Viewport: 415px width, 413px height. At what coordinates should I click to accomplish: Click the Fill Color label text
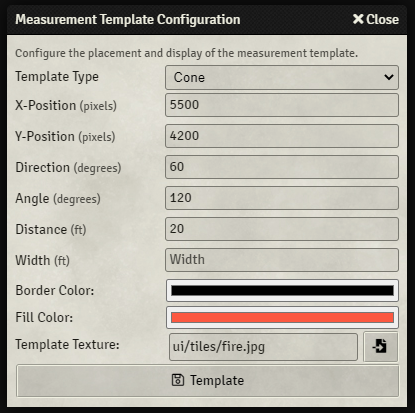(x=44, y=317)
